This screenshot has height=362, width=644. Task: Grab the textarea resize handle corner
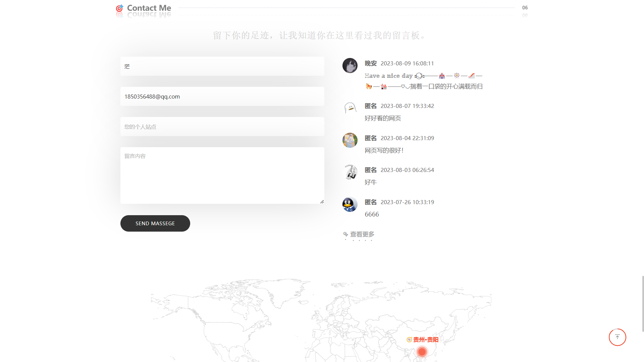tap(322, 202)
